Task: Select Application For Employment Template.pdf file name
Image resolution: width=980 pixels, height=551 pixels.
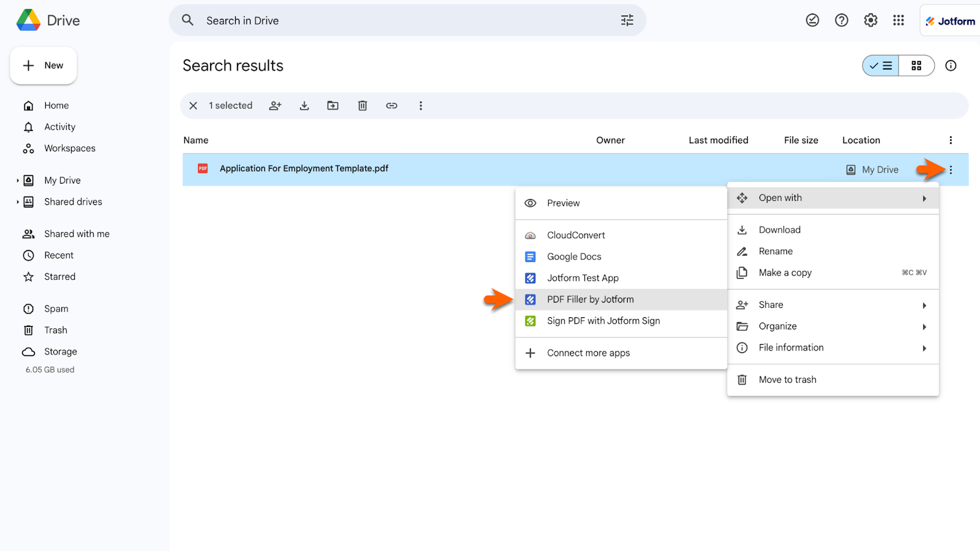Action: click(x=304, y=168)
